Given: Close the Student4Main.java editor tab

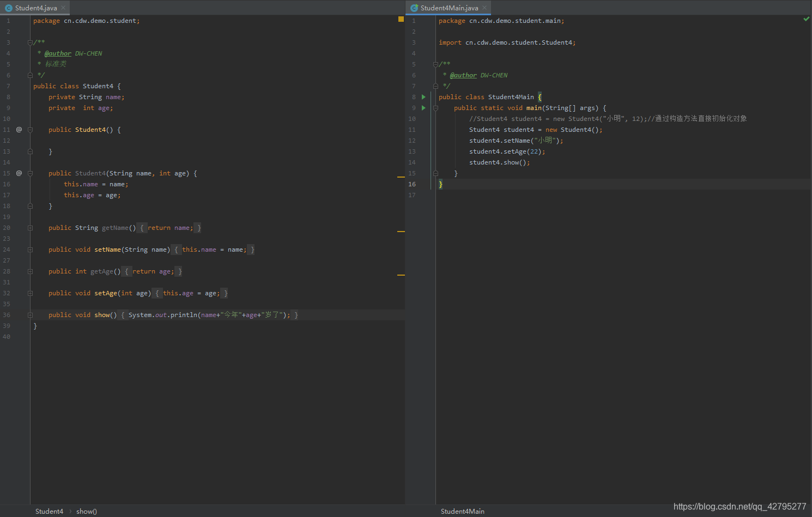Looking at the screenshot, I should (x=484, y=8).
